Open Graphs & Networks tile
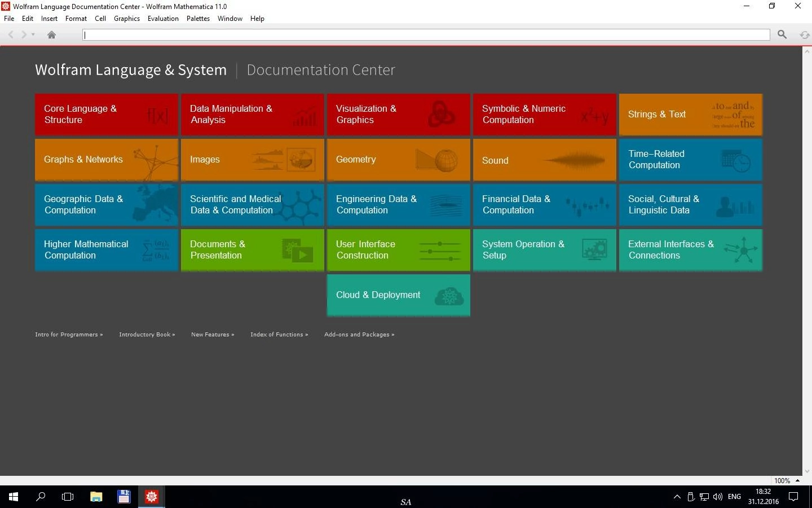 [107, 160]
